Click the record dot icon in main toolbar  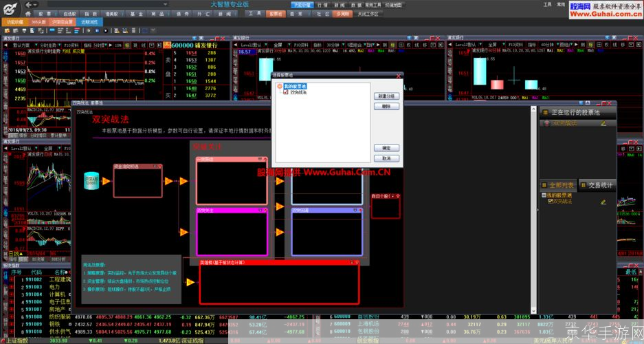(x=106, y=30)
